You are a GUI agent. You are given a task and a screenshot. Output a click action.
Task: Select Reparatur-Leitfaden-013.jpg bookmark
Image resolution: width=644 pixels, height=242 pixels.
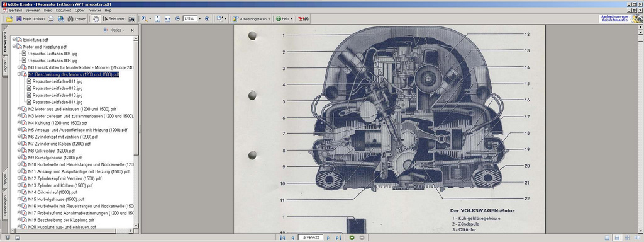point(57,95)
